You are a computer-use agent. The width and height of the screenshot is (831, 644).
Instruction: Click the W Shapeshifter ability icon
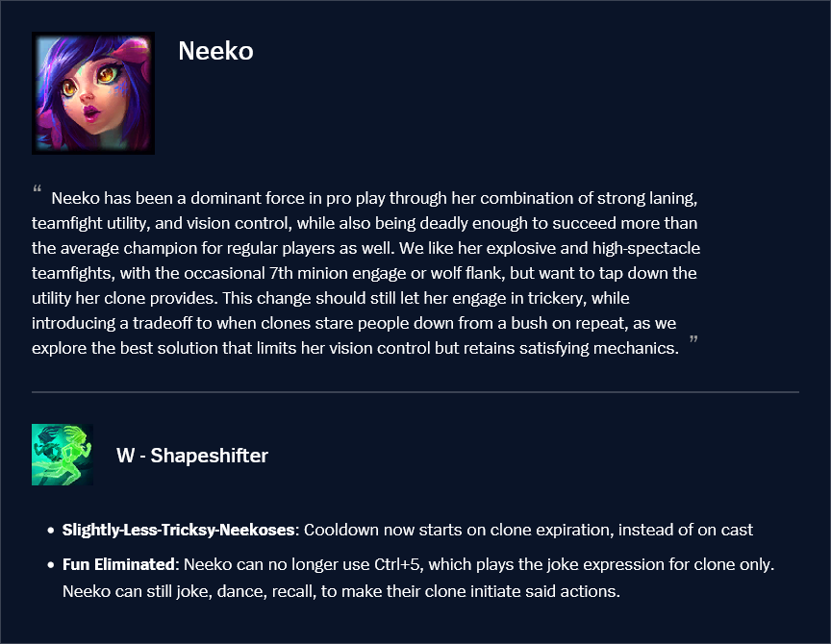tap(63, 455)
